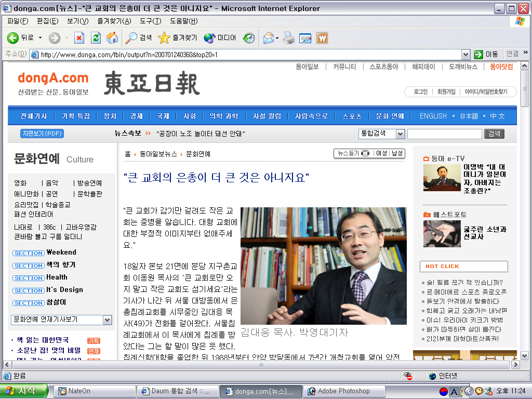This screenshot has height=399, width=532.
Task: Click the 베스트포토 photo thumbnail
Action: [x=442, y=234]
